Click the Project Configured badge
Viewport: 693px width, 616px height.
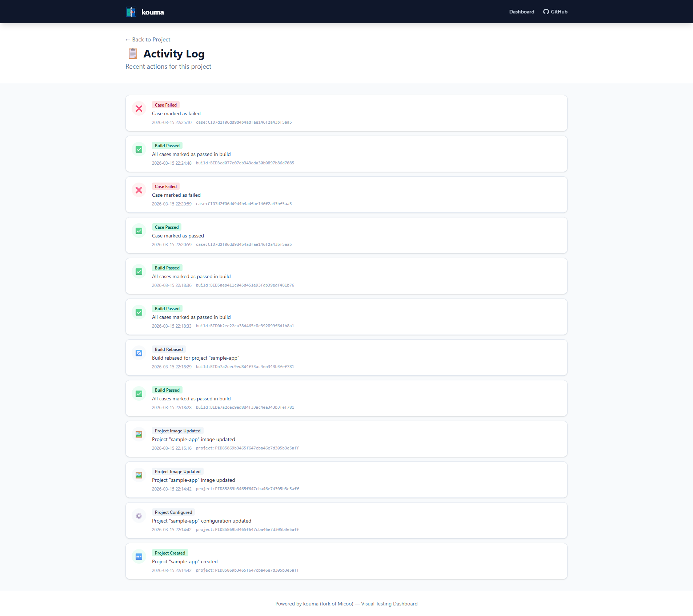(173, 512)
